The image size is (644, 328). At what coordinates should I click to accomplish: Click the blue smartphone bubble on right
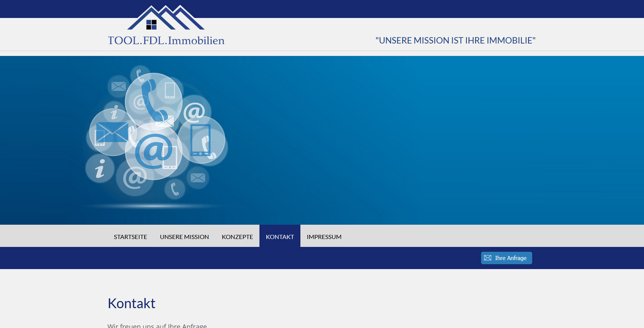point(202,140)
